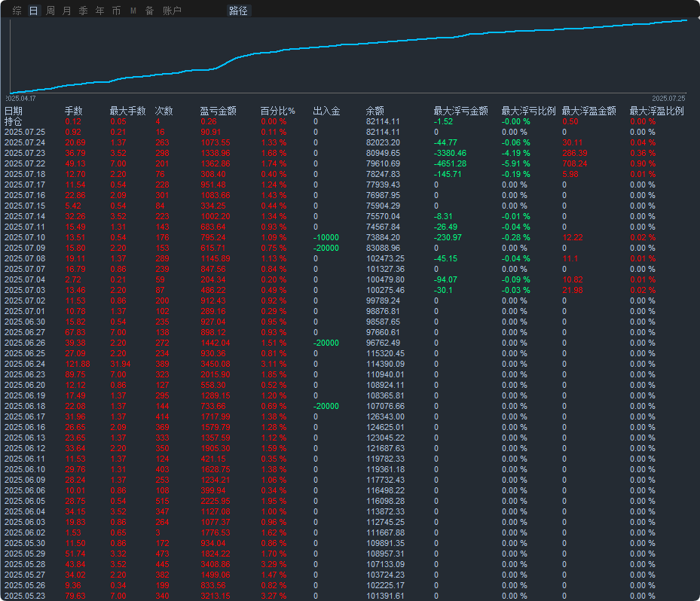Click the 持仓 positions row label
This screenshot has width=700, height=601.
click(13, 121)
